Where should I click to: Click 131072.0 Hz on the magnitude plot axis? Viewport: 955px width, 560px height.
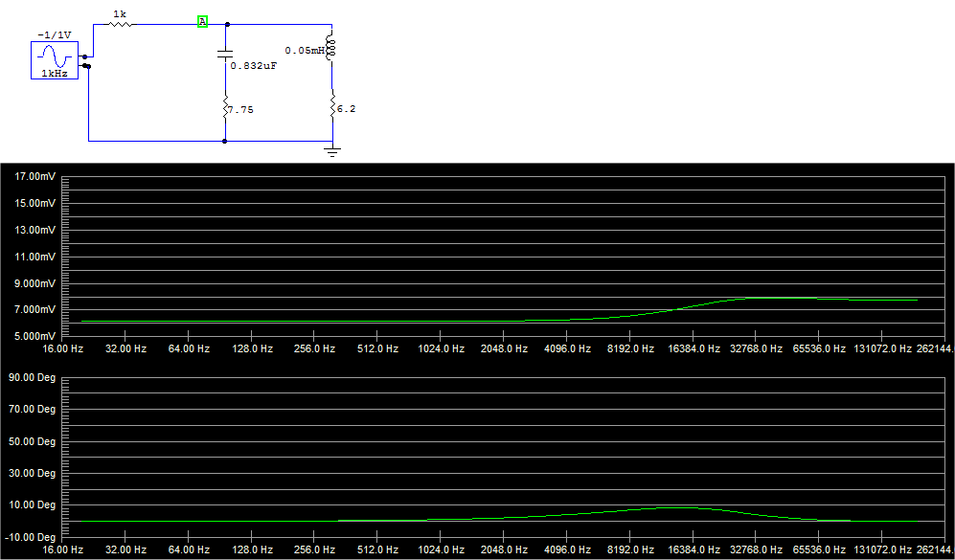(x=882, y=349)
